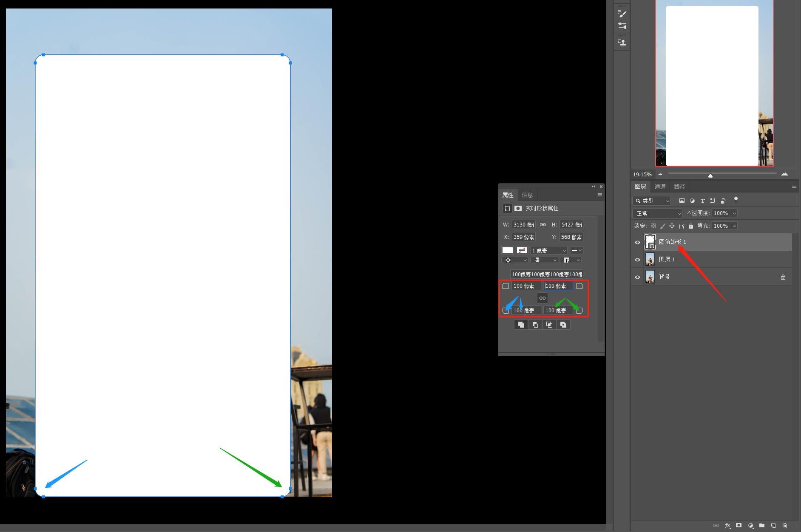Click the corner radius link icon

543,298
